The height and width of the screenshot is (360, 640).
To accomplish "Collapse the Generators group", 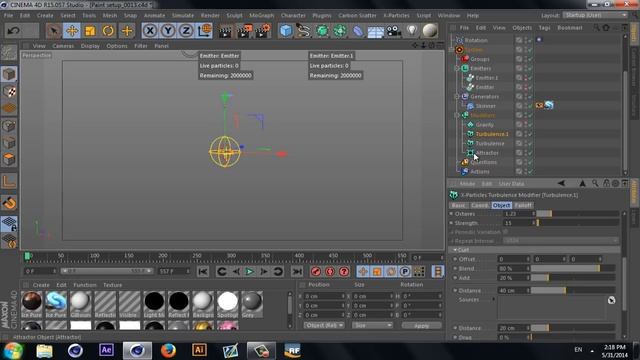I will click(457, 96).
